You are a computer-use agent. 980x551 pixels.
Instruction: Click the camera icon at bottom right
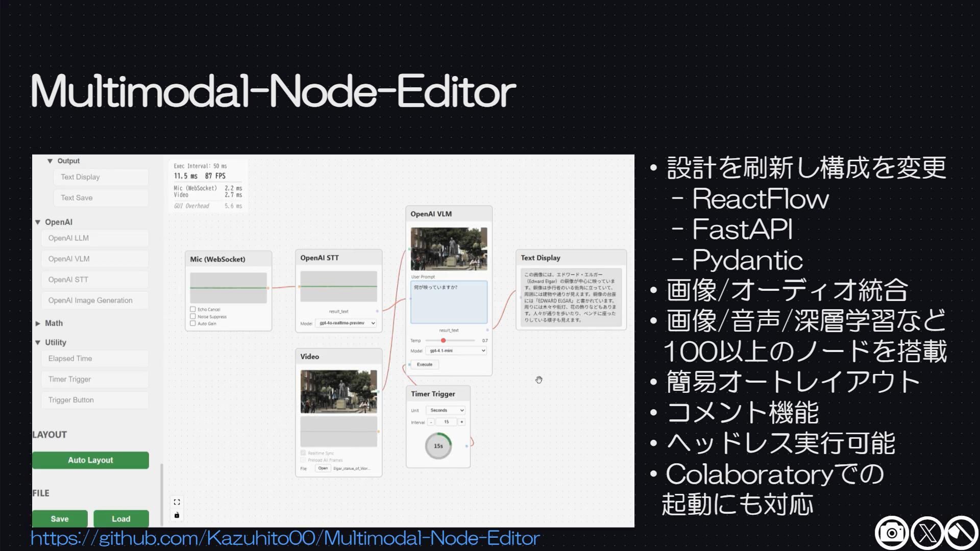point(892,533)
